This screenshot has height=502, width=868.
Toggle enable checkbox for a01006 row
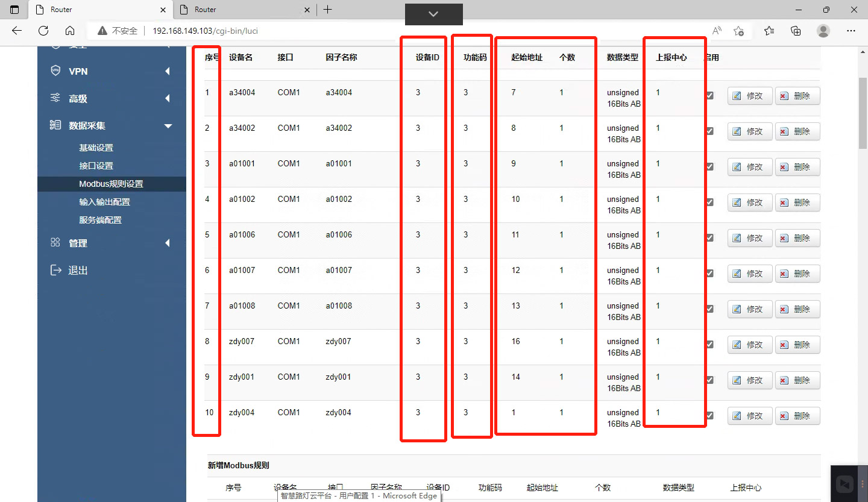[709, 237]
